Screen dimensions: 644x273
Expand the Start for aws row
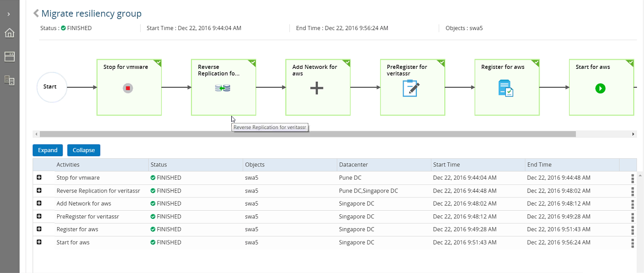[x=39, y=242]
